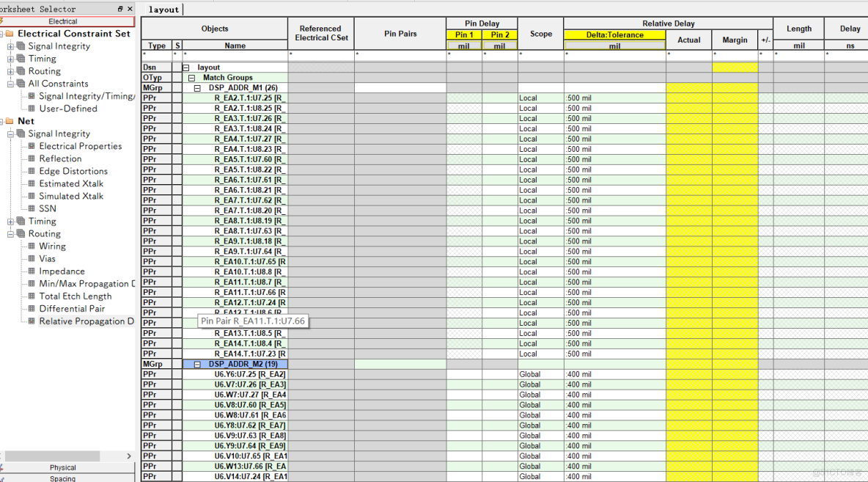Collapse the layout design row
868x482 pixels.
pos(186,67)
